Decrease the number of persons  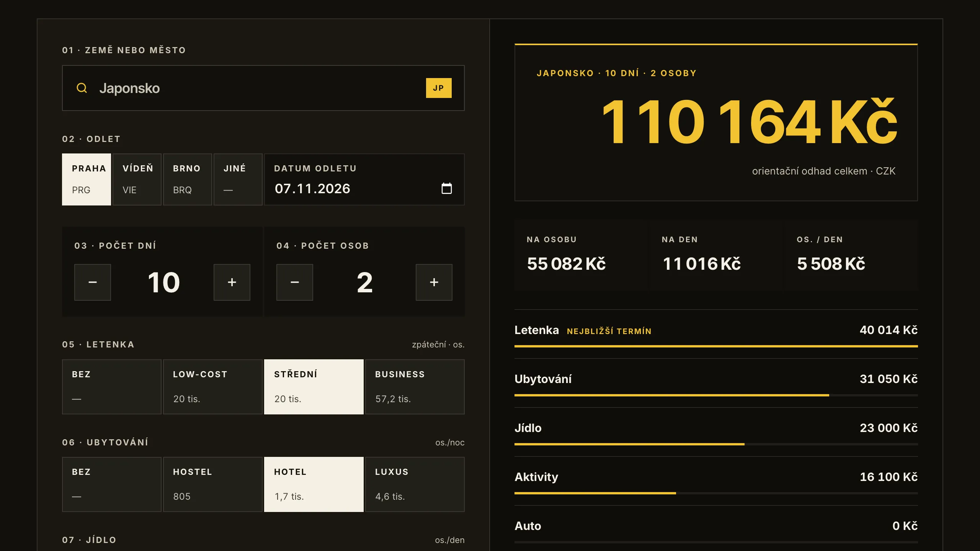point(295,282)
